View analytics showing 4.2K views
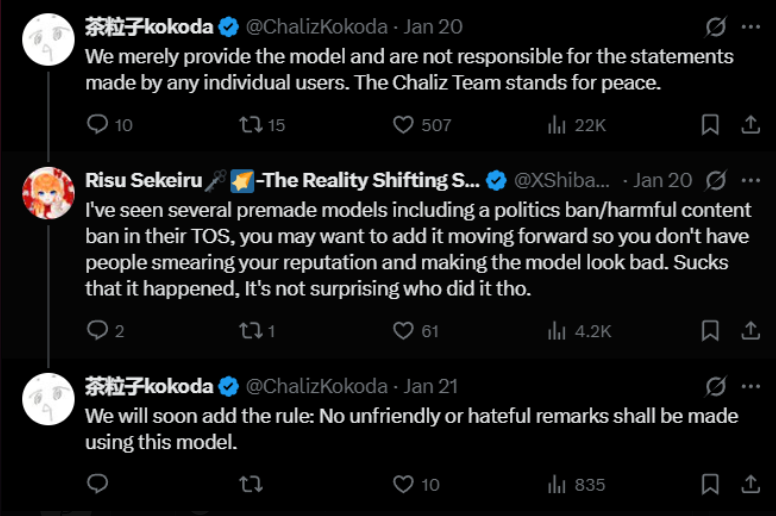The width and height of the screenshot is (776, 516). pos(557,330)
